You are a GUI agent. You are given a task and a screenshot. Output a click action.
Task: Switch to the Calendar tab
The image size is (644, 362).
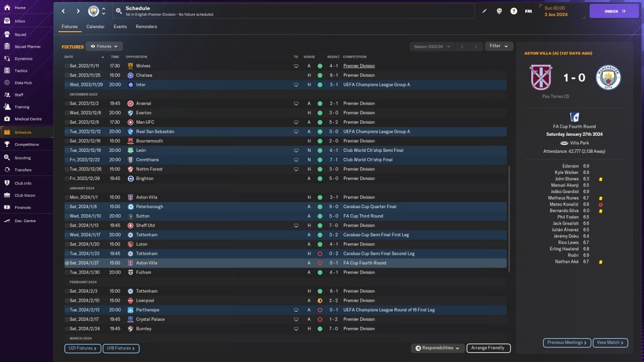coord(96,27)
